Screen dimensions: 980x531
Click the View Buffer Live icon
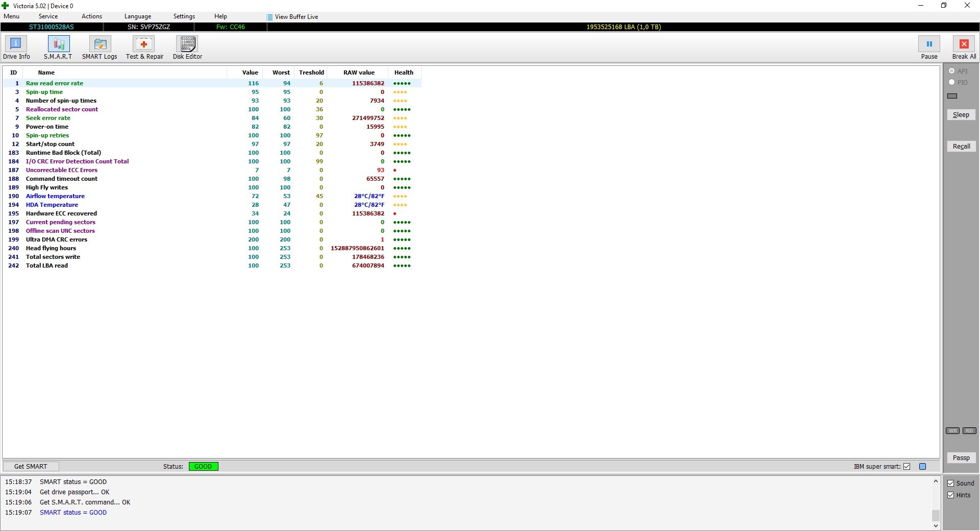269,17
